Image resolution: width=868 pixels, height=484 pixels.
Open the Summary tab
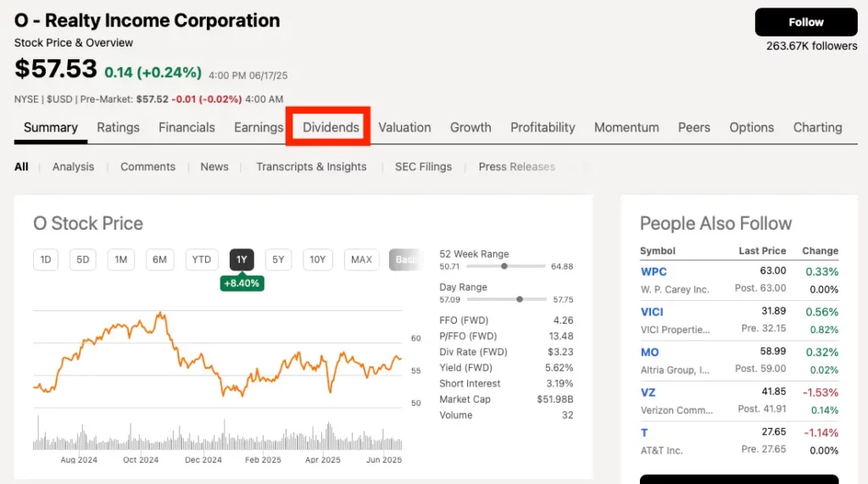click(50, 127)
